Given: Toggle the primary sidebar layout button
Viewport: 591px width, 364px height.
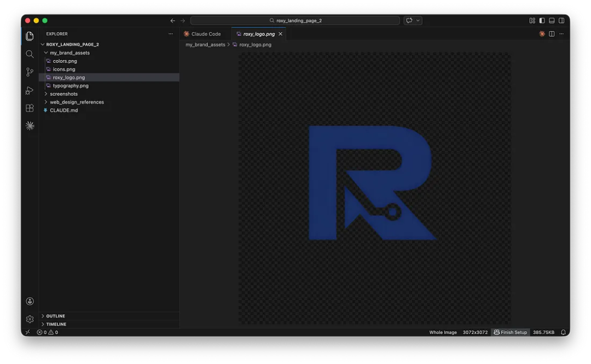Looking at the screenshot, I should point(542,21).
